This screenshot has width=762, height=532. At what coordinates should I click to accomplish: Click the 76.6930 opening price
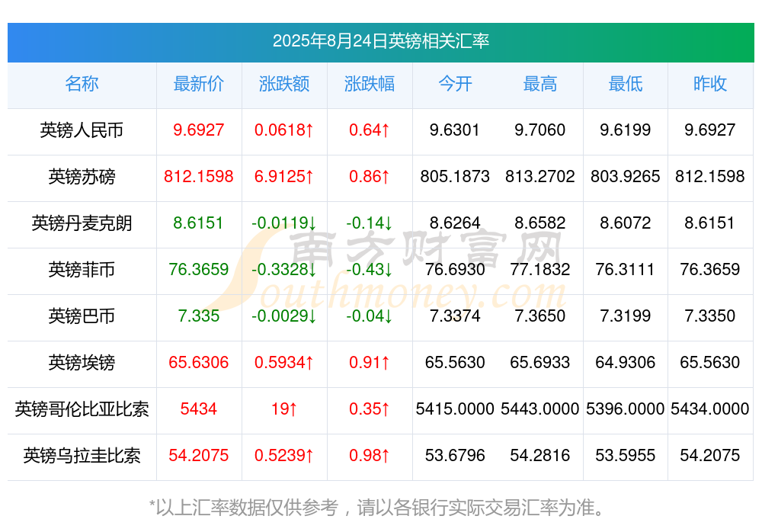click(455, 269)
